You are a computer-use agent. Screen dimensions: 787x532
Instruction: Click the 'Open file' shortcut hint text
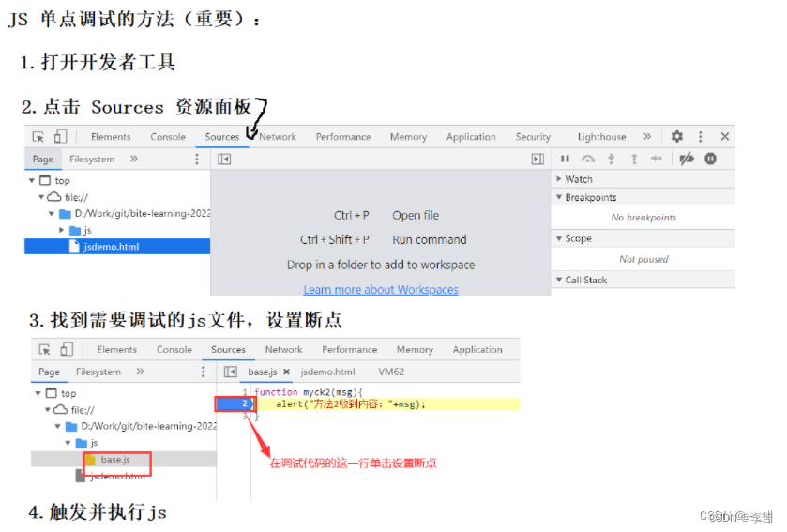416,215
